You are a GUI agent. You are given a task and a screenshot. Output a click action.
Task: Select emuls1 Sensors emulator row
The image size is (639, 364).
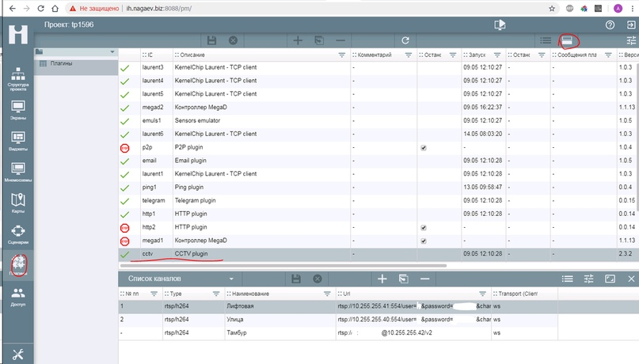[377, 121]
